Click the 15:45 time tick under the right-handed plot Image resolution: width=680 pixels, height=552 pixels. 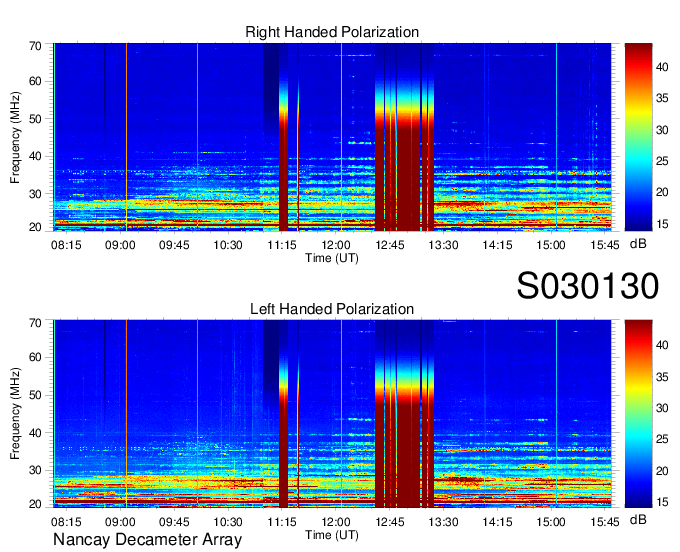[605, 245]
